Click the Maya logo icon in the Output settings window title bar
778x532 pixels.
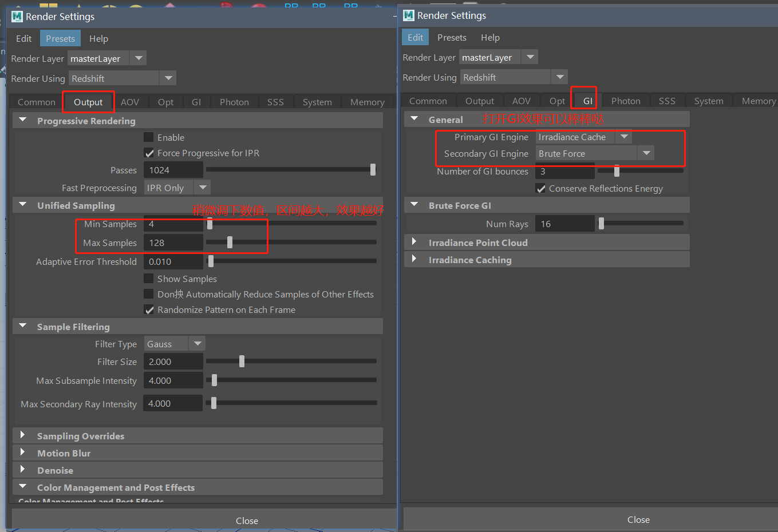point(17,17)
